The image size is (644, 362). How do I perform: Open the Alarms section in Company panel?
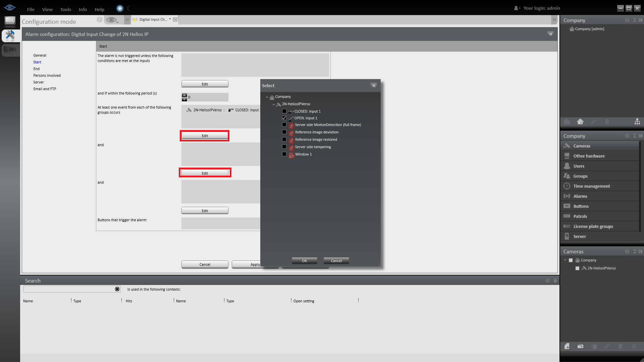coord(580,196)
